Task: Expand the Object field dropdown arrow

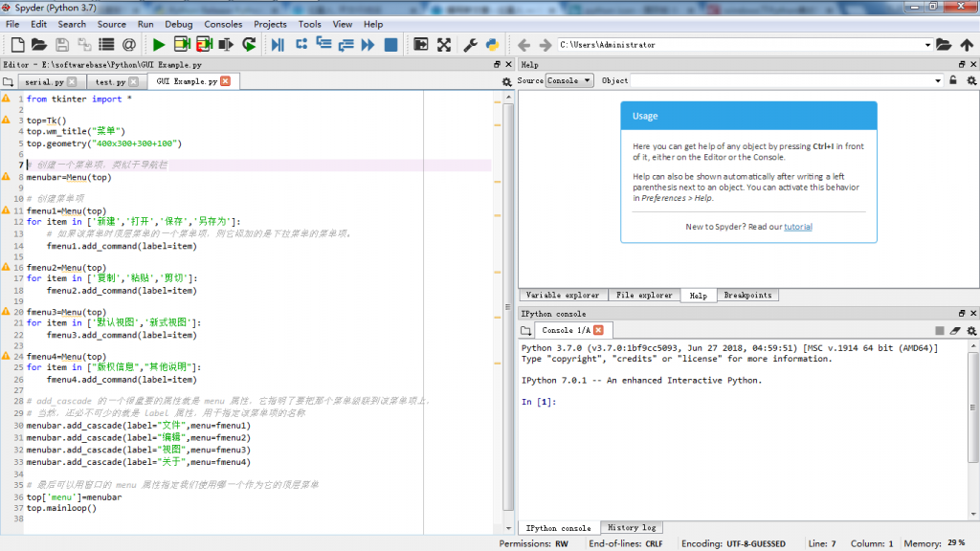Action: [x=938, y=81]
